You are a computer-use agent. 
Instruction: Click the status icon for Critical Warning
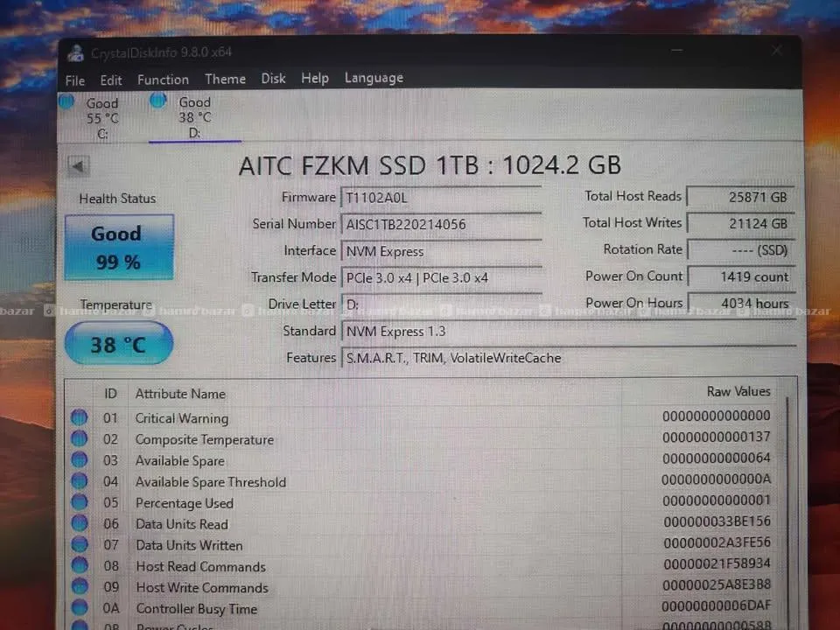[x=80, y=417]
